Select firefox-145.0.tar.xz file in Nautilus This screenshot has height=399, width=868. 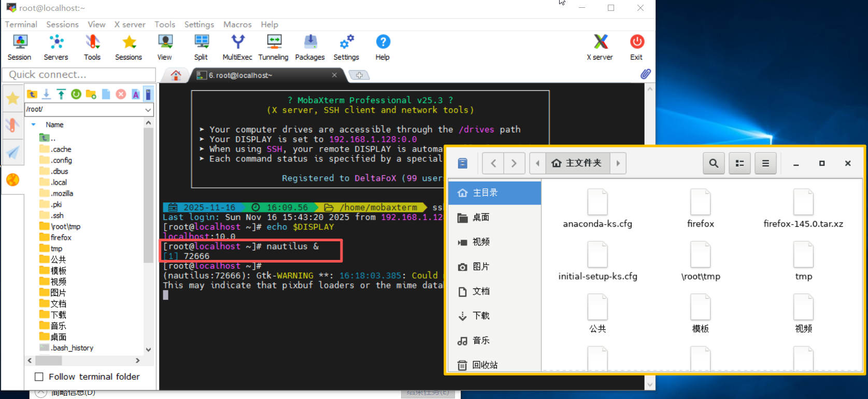tap(803, 209)
